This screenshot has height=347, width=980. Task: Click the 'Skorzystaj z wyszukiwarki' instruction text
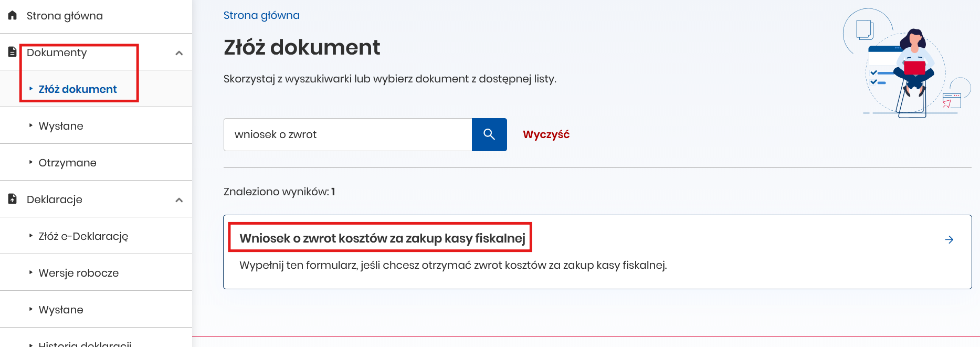pos(390,79)
